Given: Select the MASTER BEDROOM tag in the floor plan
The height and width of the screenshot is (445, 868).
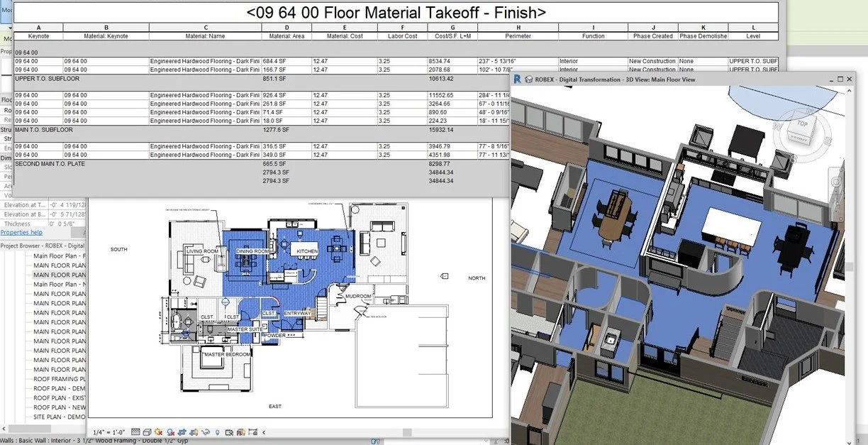Looking at the screenshot, I should click(227, 354).
